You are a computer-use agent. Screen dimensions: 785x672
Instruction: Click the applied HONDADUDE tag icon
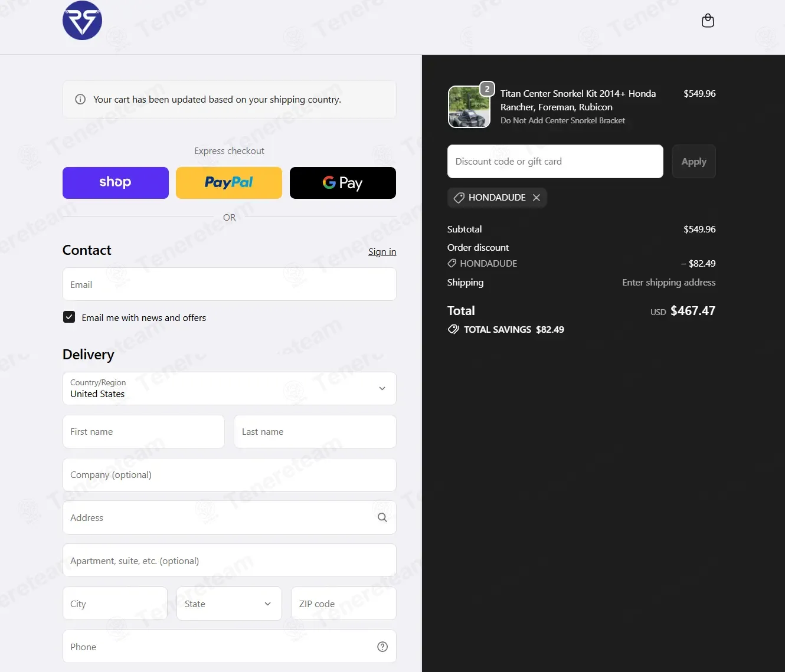(x=459, y=198)
